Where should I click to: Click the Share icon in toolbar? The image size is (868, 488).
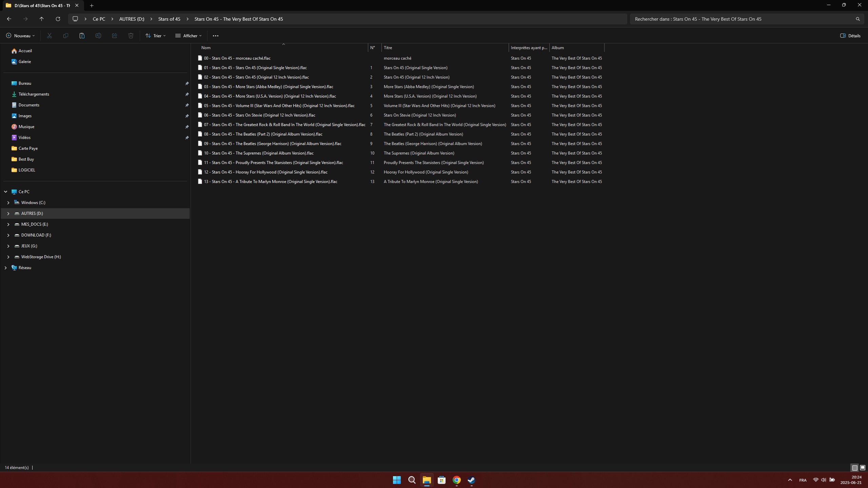coord(115,36)
